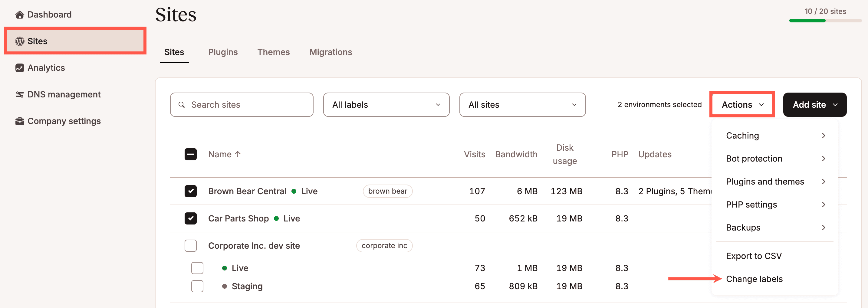Toggle the select-all header checkbox

(x=191, y=154)
